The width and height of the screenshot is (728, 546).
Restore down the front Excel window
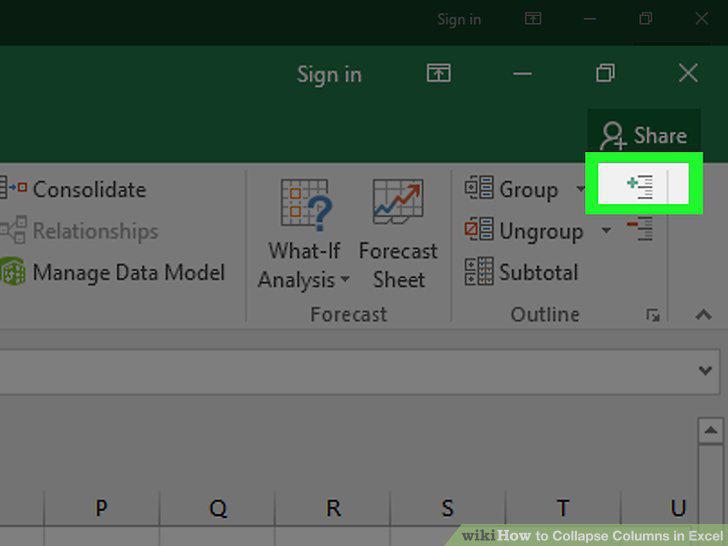(605, 73)
